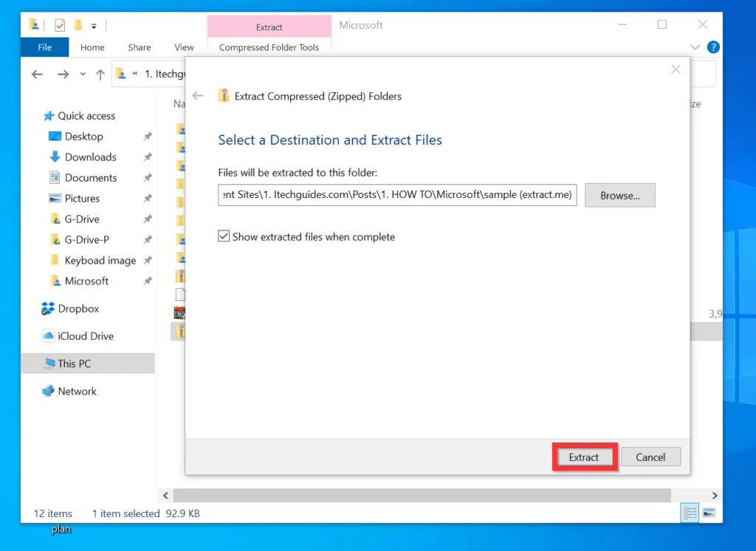Open iCloud Drive in the sidebar

[83, 335]
